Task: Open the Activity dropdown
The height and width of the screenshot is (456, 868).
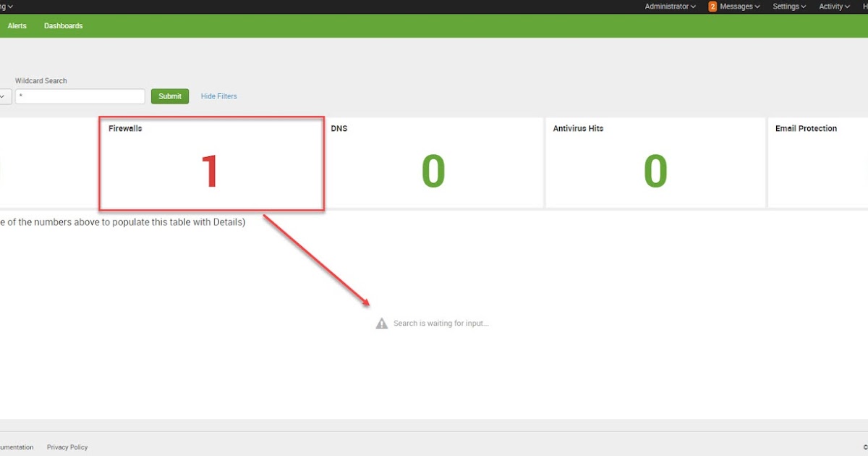Action: pos(833,7)
